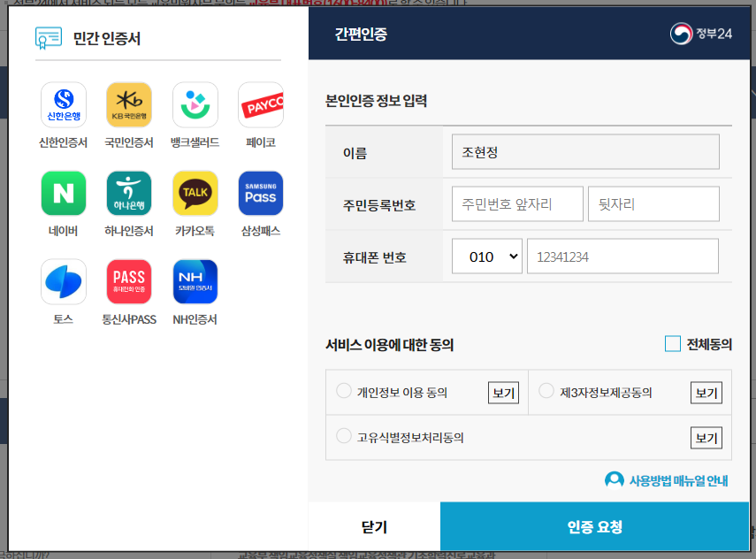Click the user icon beside 사용방법 매뉴얼 안내
The image size is (756, 559).
click(x=615, y=480)
